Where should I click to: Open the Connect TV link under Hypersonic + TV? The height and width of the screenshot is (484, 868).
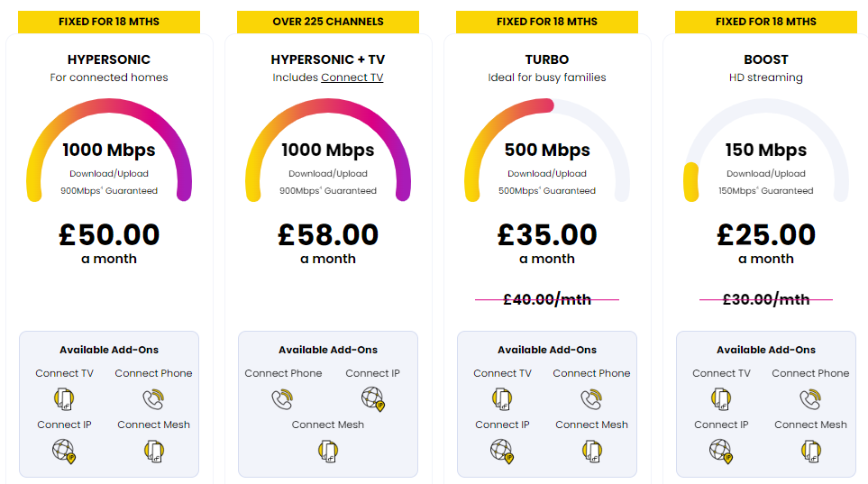pos(352,78)
